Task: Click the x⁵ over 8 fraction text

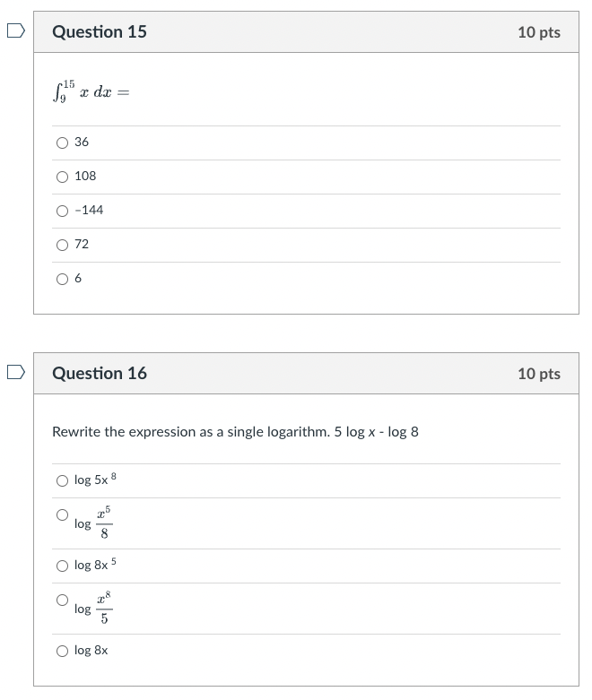Action: [x=104, y=523]
